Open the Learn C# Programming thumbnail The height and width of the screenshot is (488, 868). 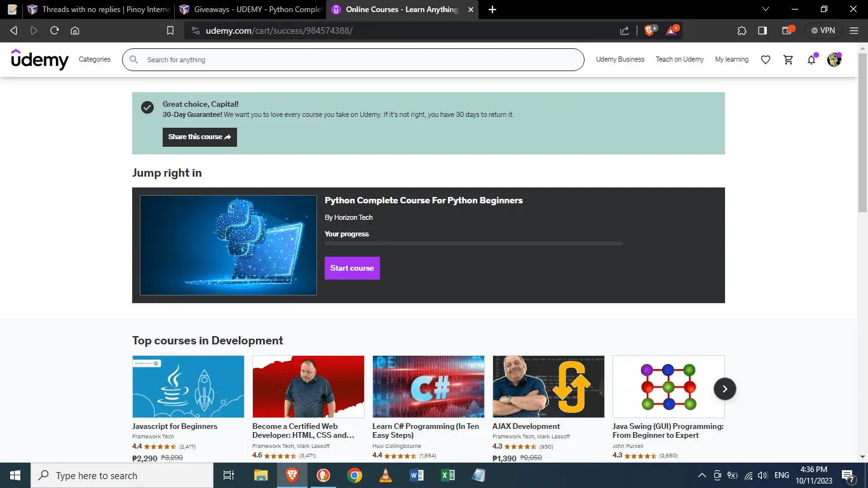pos(428,386)
